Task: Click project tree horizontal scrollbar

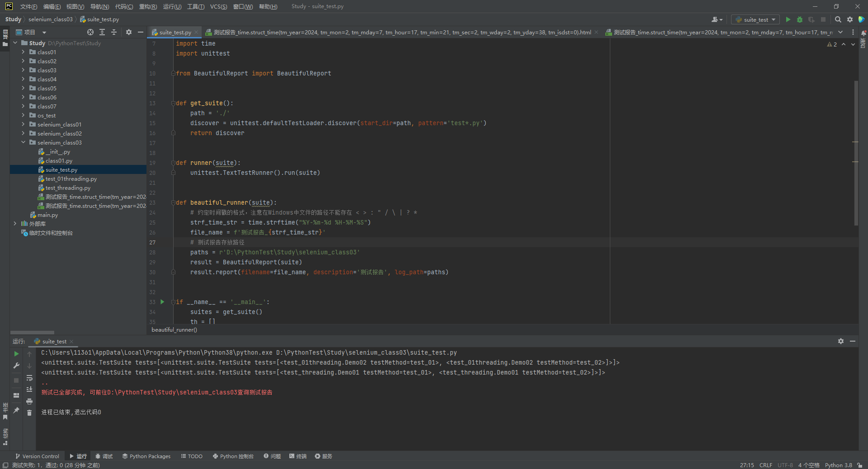Action: coord(32,332)
